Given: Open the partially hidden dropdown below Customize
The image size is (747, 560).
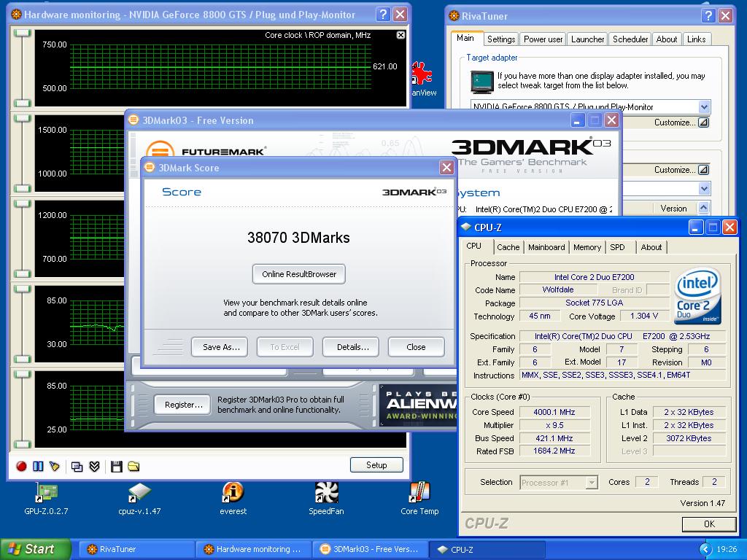Looking at the screenshot, I should tap(705, 189).
